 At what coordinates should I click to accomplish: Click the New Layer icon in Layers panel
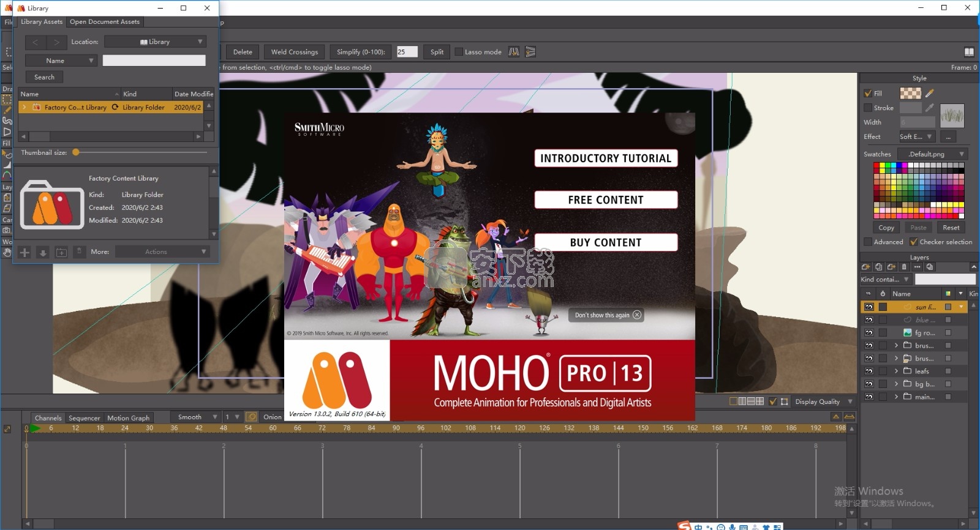pos(866,267)
